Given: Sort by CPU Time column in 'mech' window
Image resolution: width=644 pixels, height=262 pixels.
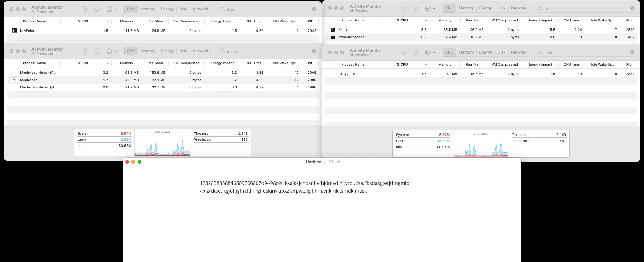Looking at the screenshot, I should 254,63.
